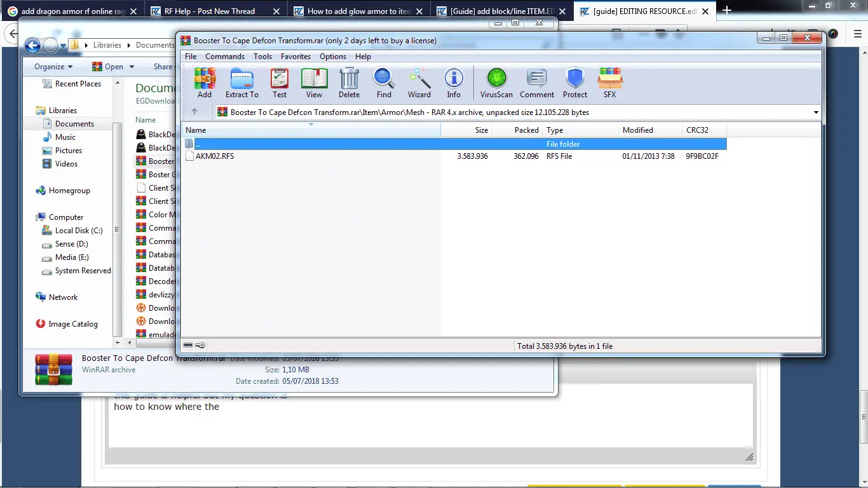Image resolution: width=868 pixels, height=488 pixels.
Task: Open the Tools menu
Action: tap(262, 57)
